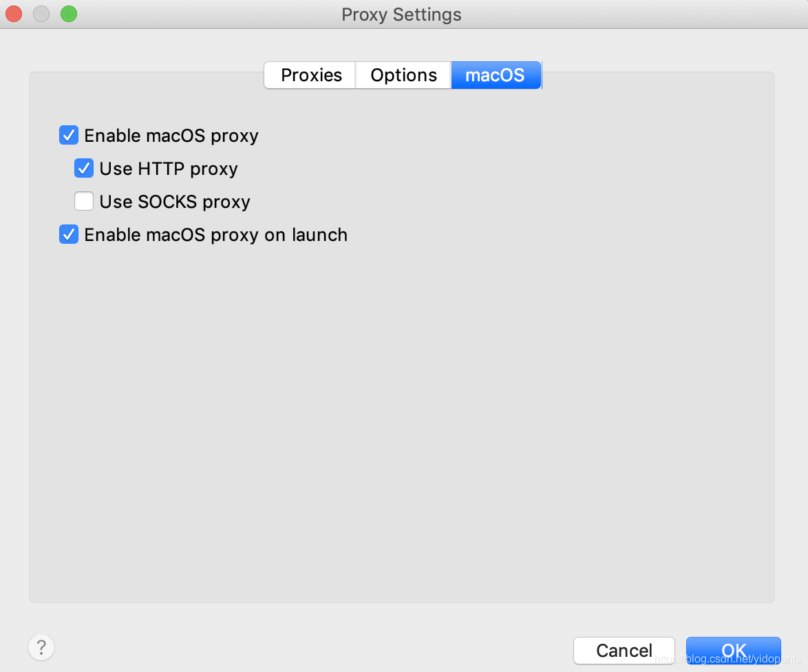Select the macOS tab

click(x=496, y=75)
